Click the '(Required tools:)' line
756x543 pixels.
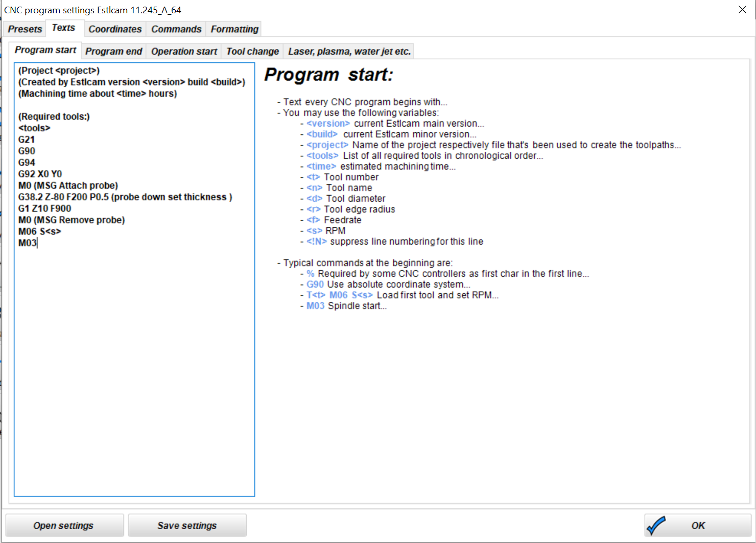click(x=54, y=116)
